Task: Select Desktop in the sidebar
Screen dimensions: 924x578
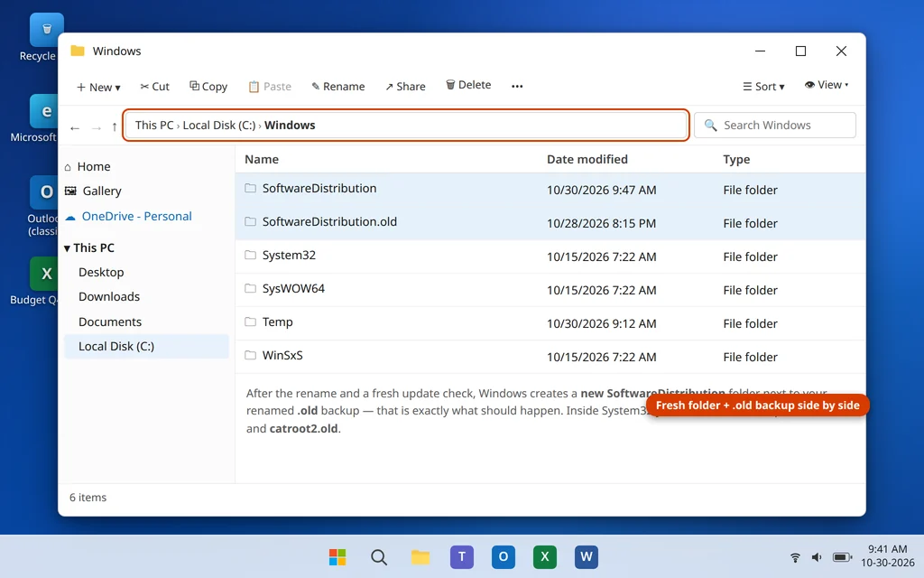Action: 101,273
